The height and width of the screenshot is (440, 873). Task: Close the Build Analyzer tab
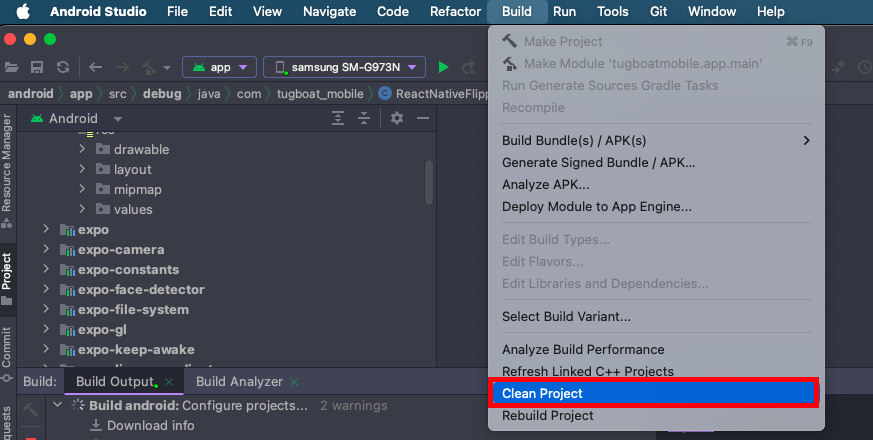(294, 382)
